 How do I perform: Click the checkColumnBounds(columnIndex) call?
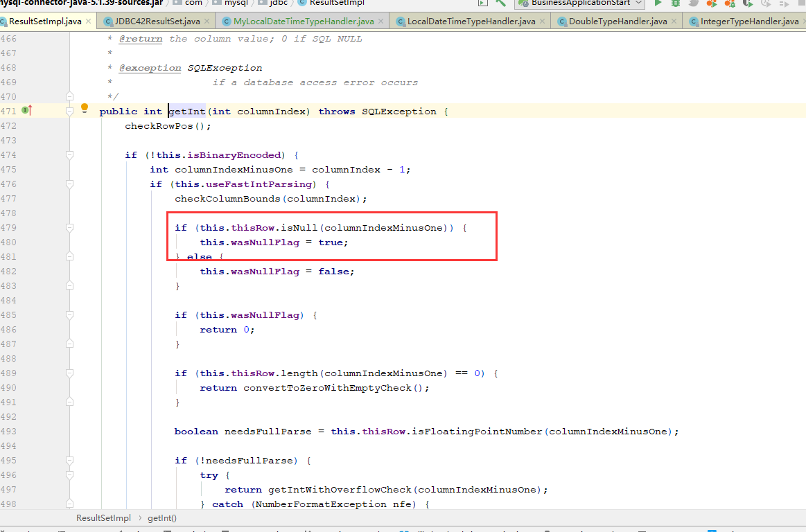pos(271,199)
